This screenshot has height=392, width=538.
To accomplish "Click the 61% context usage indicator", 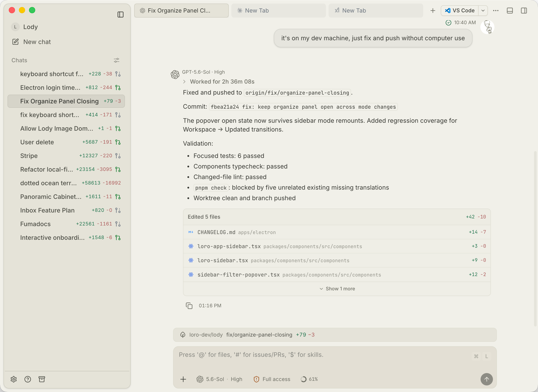I will pyautogui.click(x=309, y=379).
